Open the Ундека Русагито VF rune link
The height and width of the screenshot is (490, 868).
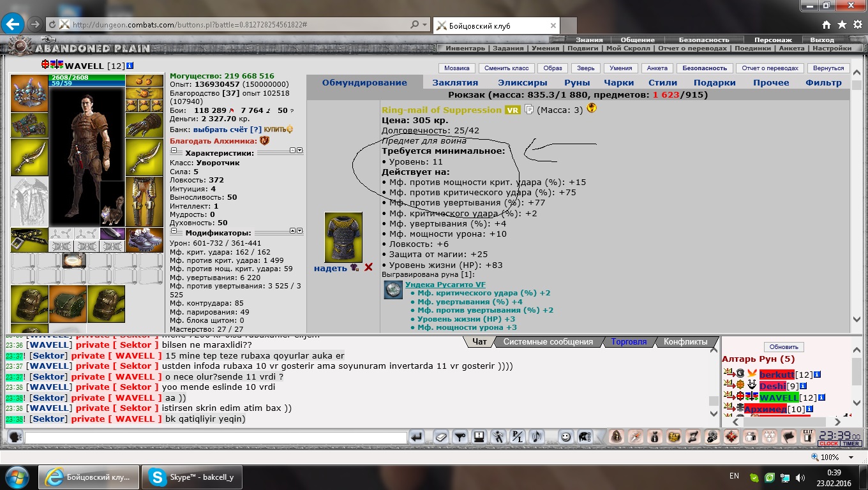[445, 285]
